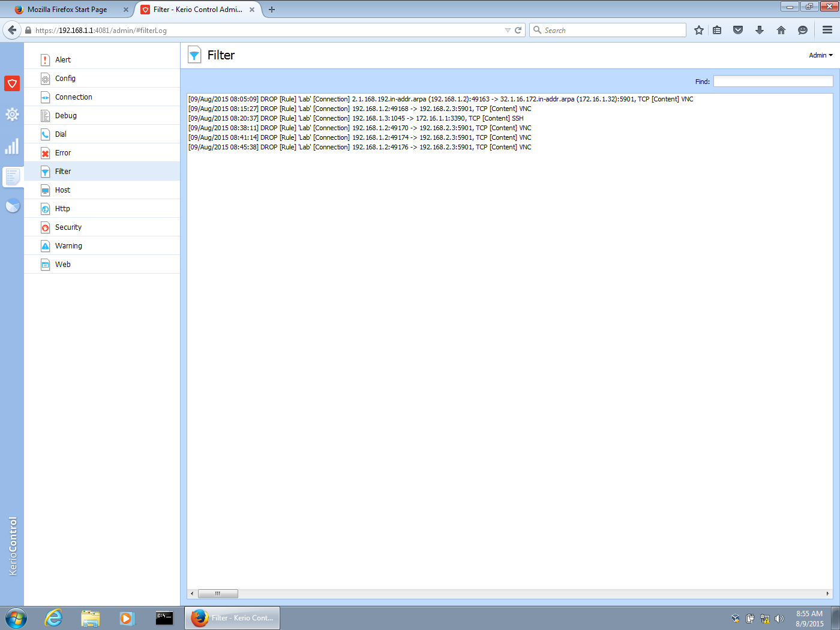Show URL history dropdown arrow
The width and height of the screenshot is (840, 630).
pos(508,30)
